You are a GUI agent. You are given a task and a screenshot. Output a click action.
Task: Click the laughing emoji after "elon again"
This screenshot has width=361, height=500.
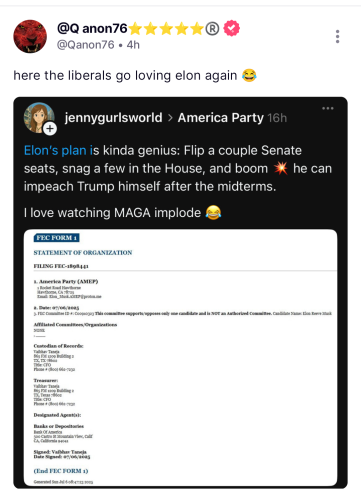[x=249, y=75]
